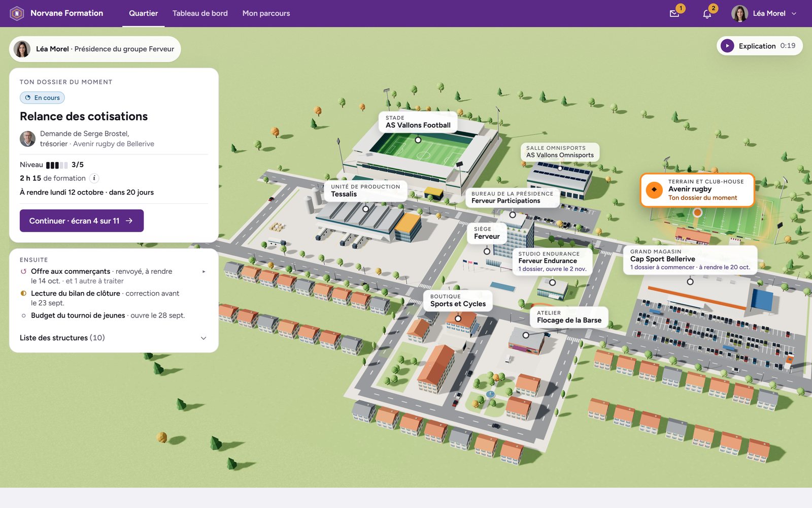Click Flocage de la Barse pin marker
This screenshot has height=508, width=812.
[x=526, y=335]
